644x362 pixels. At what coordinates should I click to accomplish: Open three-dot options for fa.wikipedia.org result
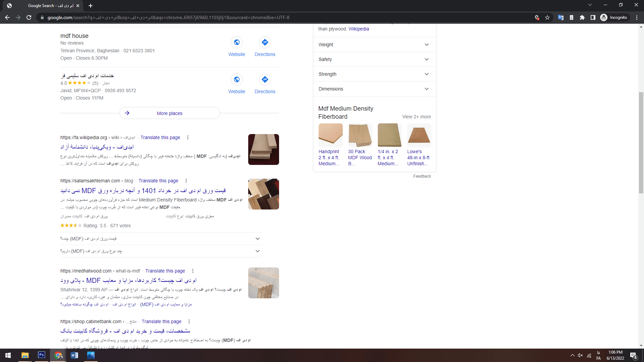point(188,137)
